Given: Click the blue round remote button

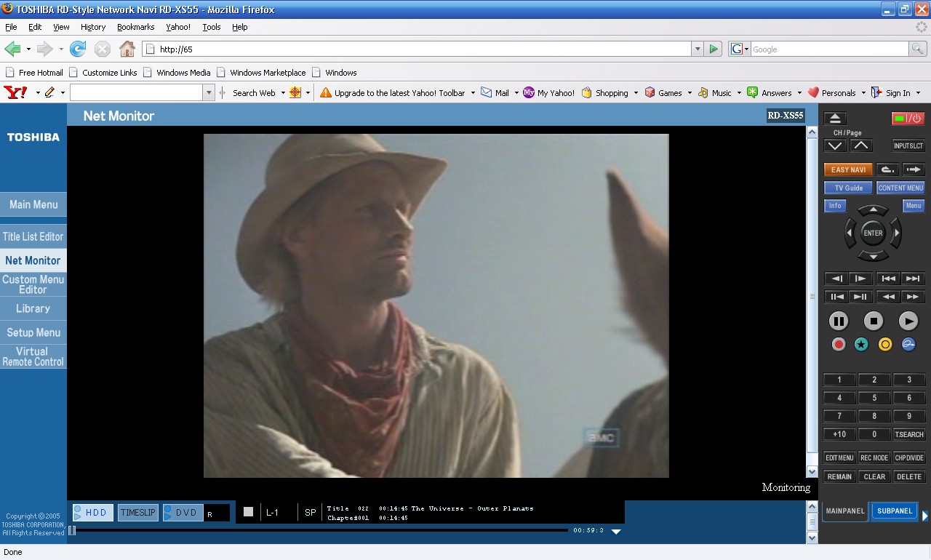Looking at the screenshot, I should (908, 345).
